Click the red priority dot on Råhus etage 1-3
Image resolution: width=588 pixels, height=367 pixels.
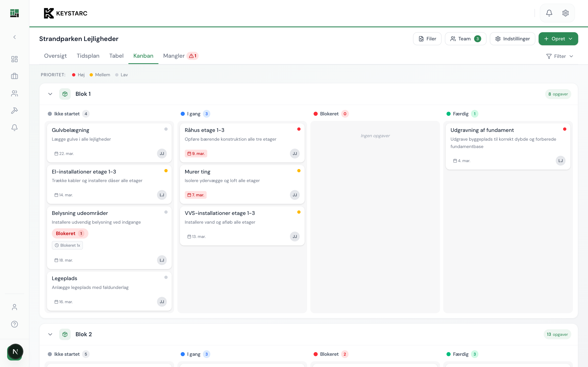299,129
